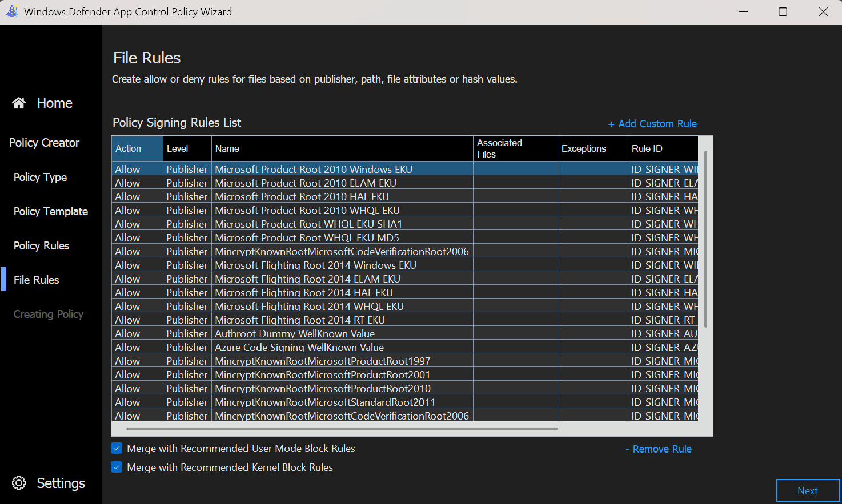Select the Azure Code Signing WellKnown Value rule
Screen dimensions: 842x504
[299, 348]
